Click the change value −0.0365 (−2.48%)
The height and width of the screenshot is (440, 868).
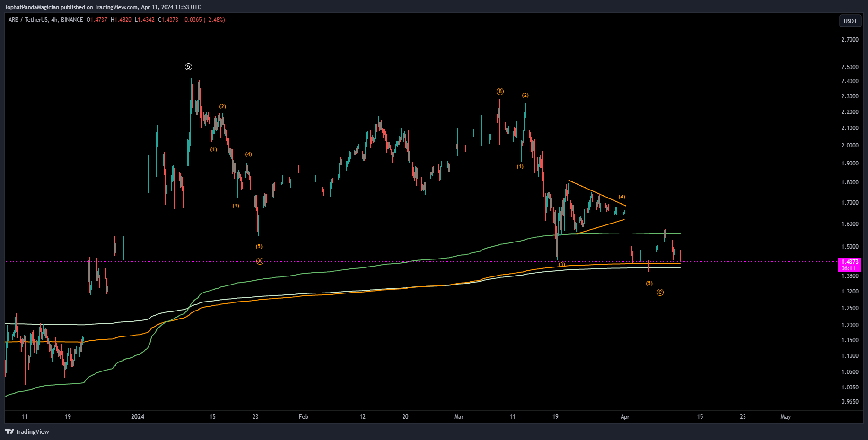pyautogui.click(x=203, y=20)
